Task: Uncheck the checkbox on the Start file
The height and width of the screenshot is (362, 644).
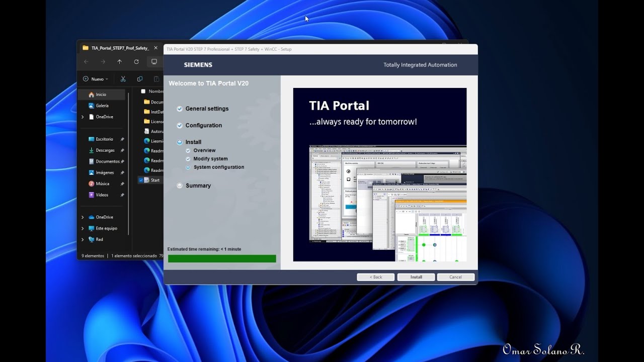Action: point(141,180)
